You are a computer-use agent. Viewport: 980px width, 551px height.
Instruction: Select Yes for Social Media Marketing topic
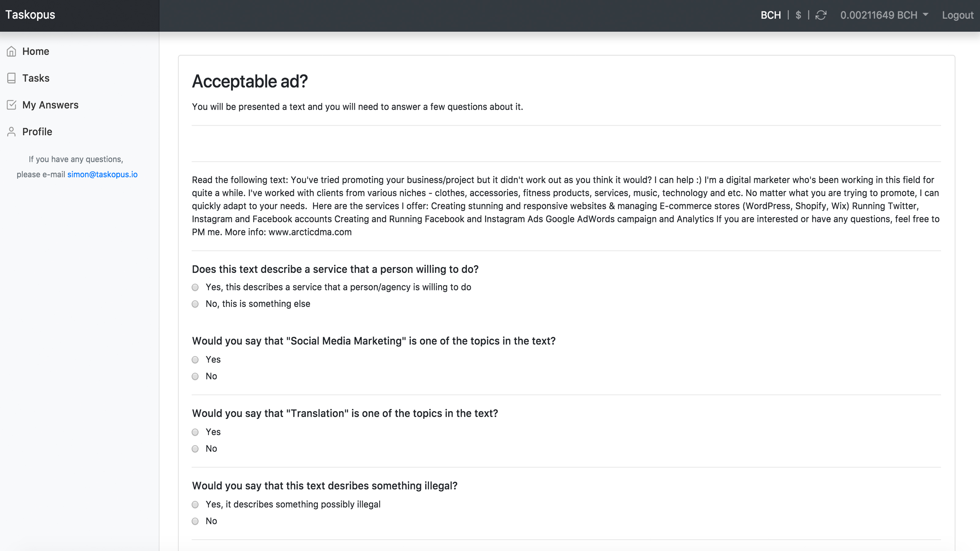[196, 359]
